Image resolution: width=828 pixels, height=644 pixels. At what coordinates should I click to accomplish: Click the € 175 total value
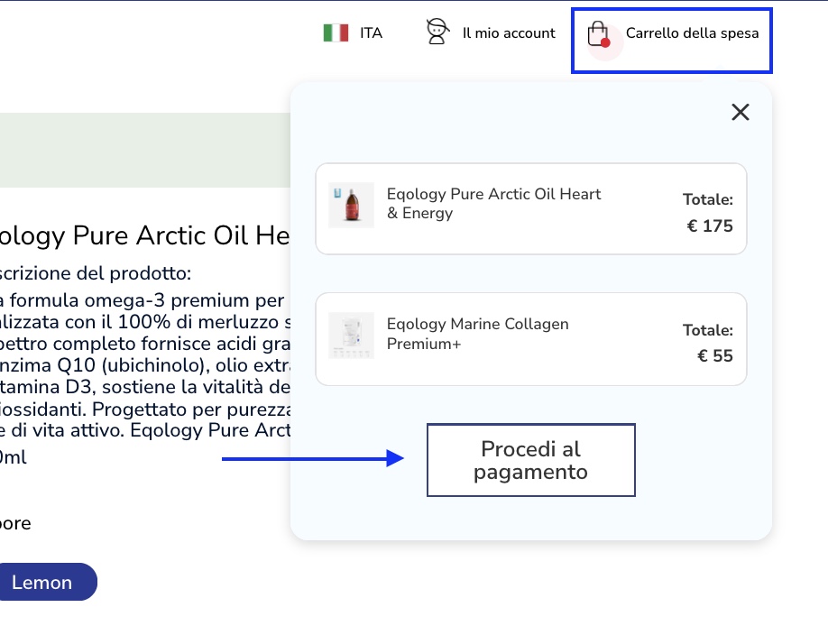click(710, 225)
